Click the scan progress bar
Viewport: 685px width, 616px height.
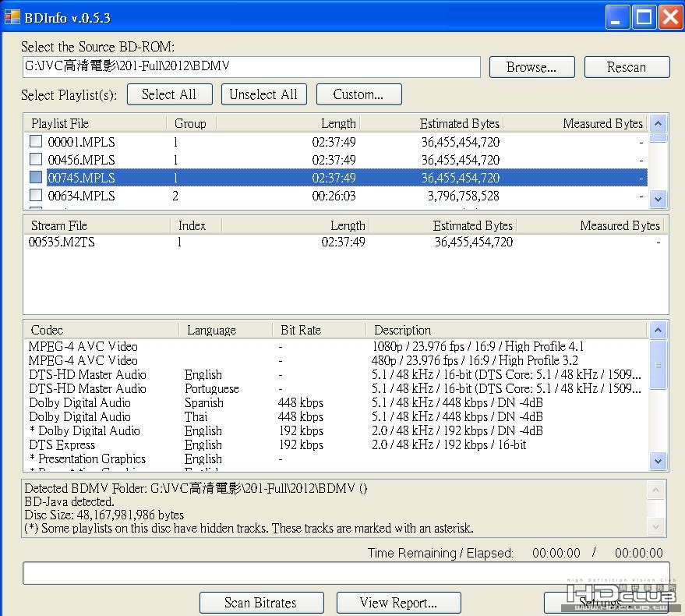pos(346,573)
